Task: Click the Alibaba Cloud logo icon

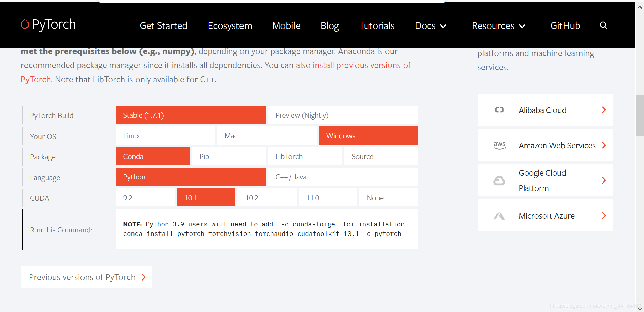Action: [499, 110]
